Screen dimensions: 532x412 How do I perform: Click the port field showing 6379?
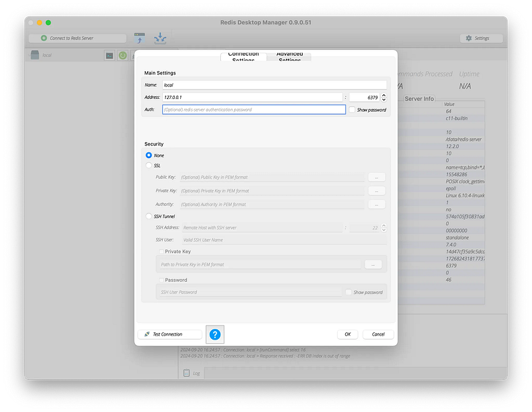pos(364,97)
